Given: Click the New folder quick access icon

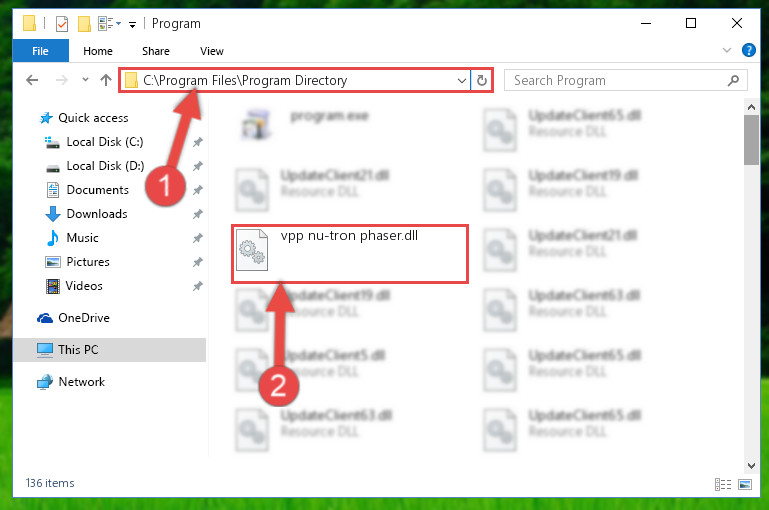Looking at the screenshot, I should tap(84, 24).
